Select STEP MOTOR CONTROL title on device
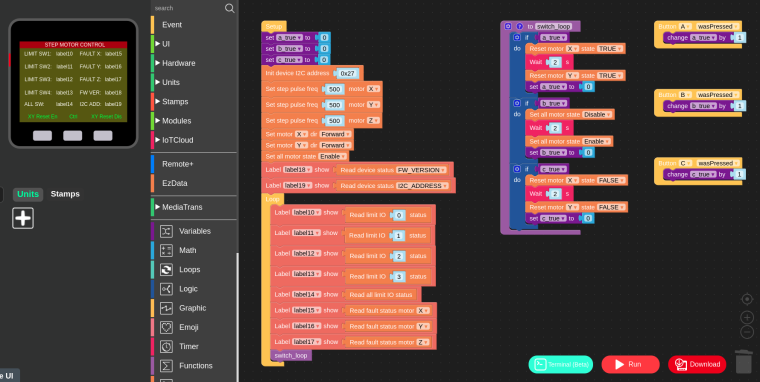The width and height of the screenshot is (760, 382). pos(74,45)
